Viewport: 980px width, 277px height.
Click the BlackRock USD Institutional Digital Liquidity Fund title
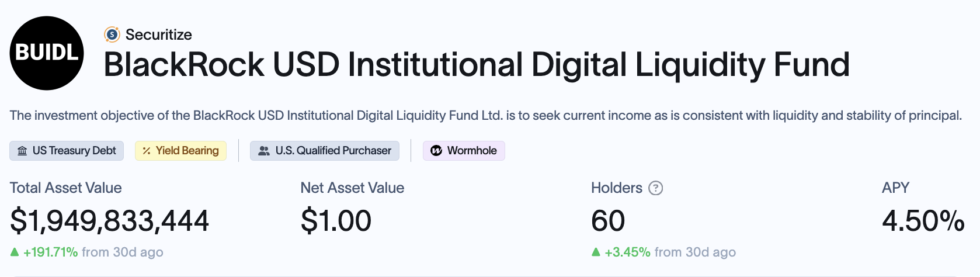(x=476, y=64)
